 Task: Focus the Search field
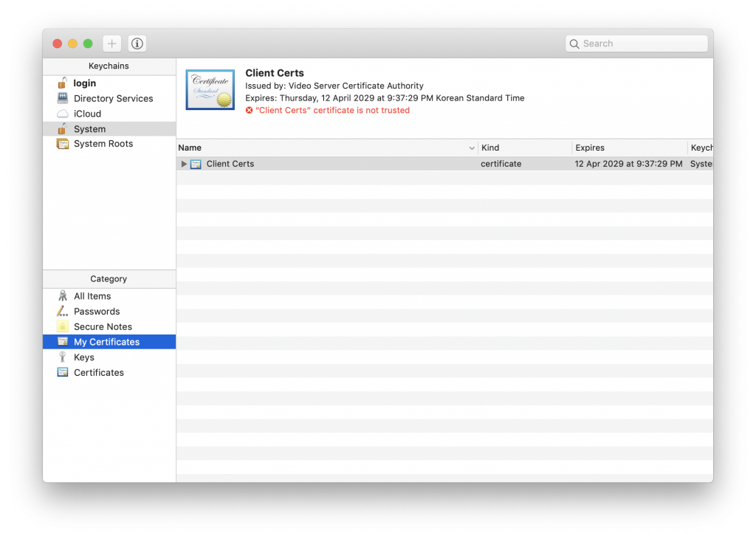click(636, 44)
